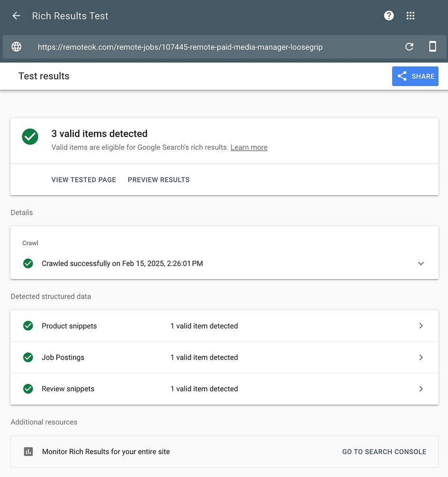The image size is (448, 477).
Task: Click the globe icon beside URL
Action: coord(17,47)
